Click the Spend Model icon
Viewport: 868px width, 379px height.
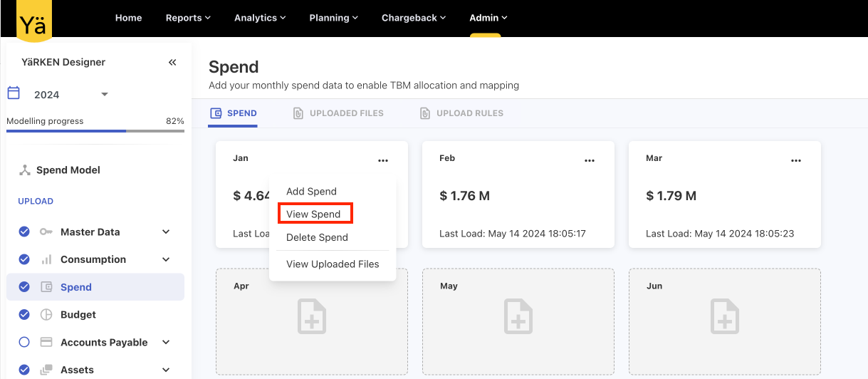pyautogui.click(x=25, y=170)
